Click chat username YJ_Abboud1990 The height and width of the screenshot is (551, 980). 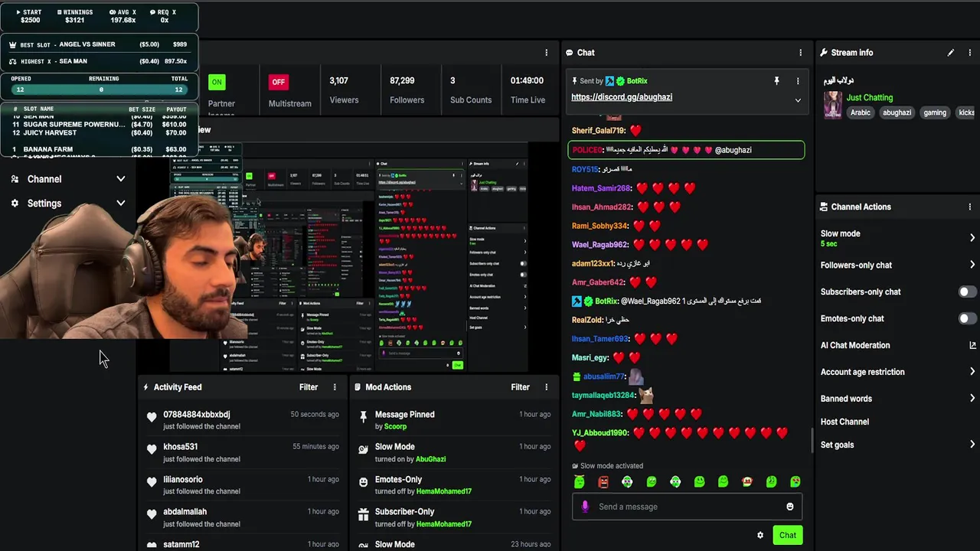(599, 433)
